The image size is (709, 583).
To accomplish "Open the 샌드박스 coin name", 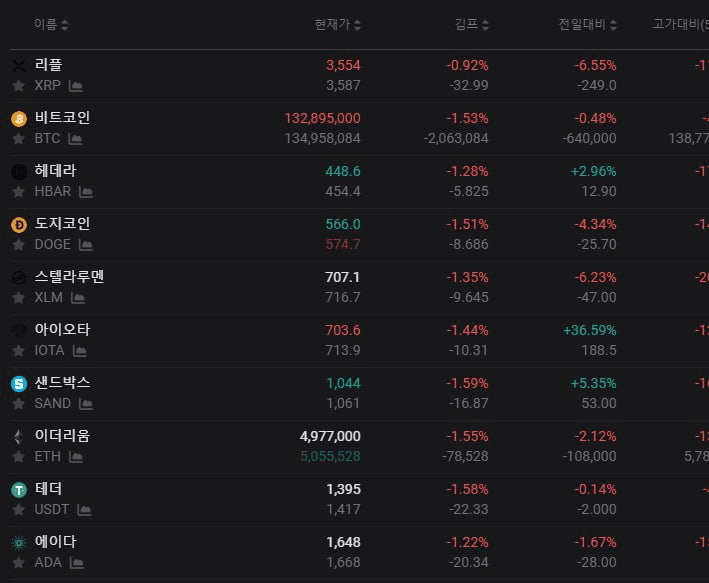I will pyautogui.click(x=62, y=383).
